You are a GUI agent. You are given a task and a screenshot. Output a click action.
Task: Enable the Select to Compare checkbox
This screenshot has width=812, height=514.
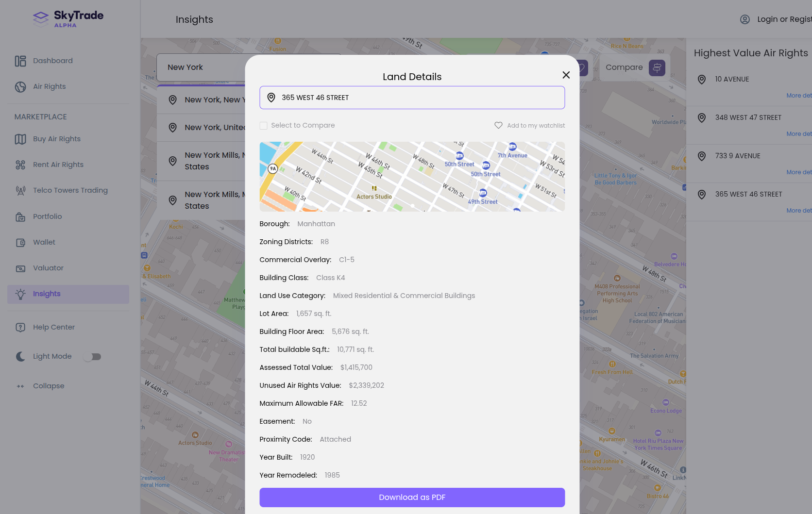[263, 125]
